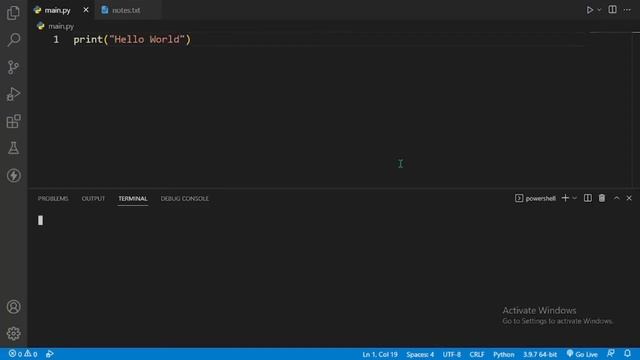Maximize panel size with up chevron

coord(617,198)
